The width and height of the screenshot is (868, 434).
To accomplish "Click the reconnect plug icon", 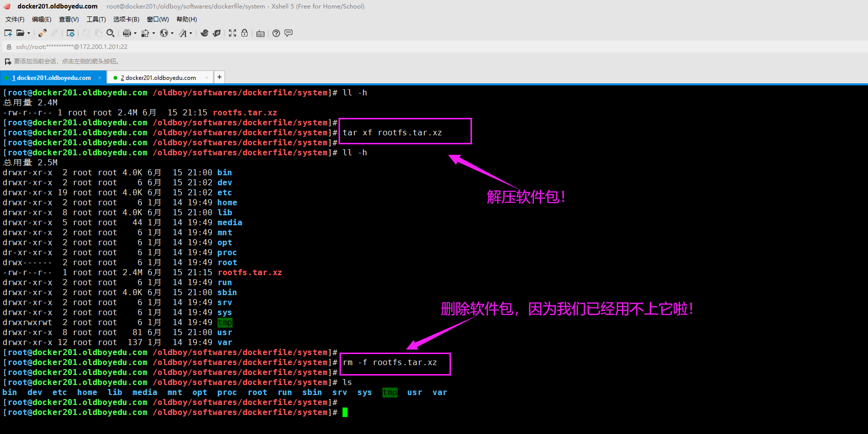I will tap(42, 33).
